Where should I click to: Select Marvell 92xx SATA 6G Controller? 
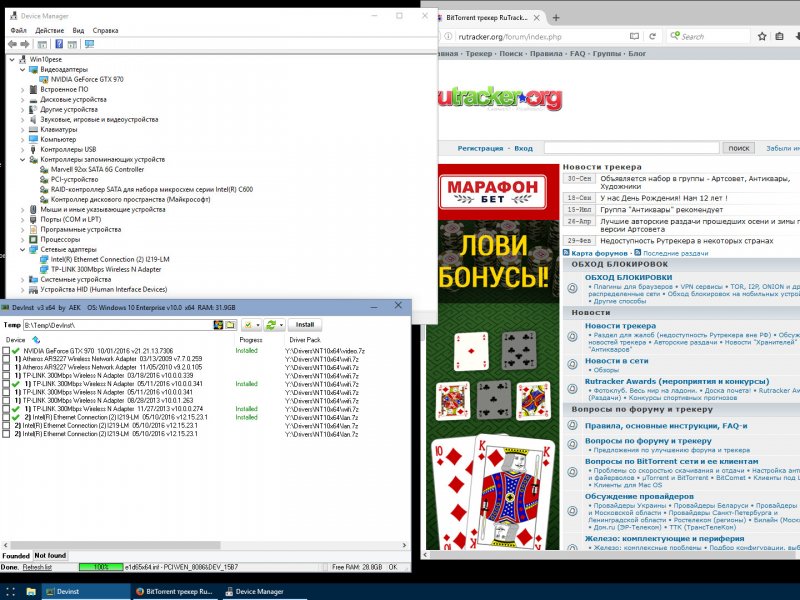click(97, 169)
